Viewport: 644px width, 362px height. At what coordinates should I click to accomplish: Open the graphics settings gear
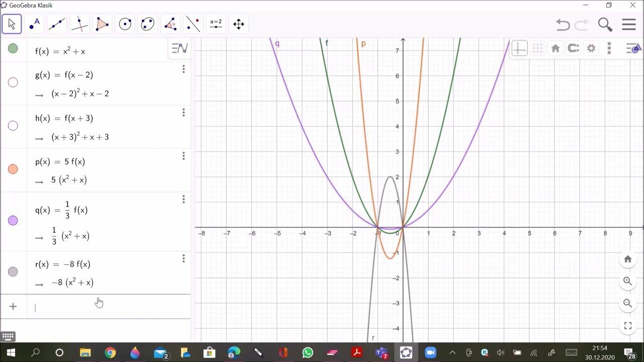591,48
